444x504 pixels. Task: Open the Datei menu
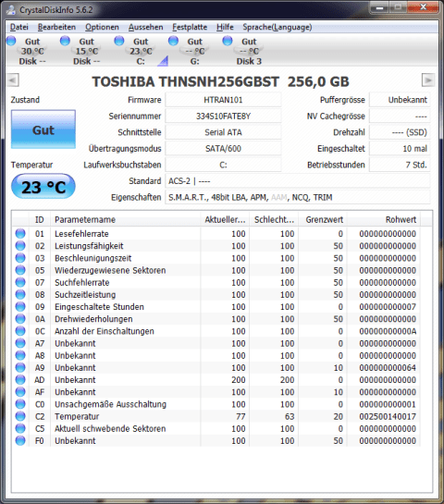(19, 27)
